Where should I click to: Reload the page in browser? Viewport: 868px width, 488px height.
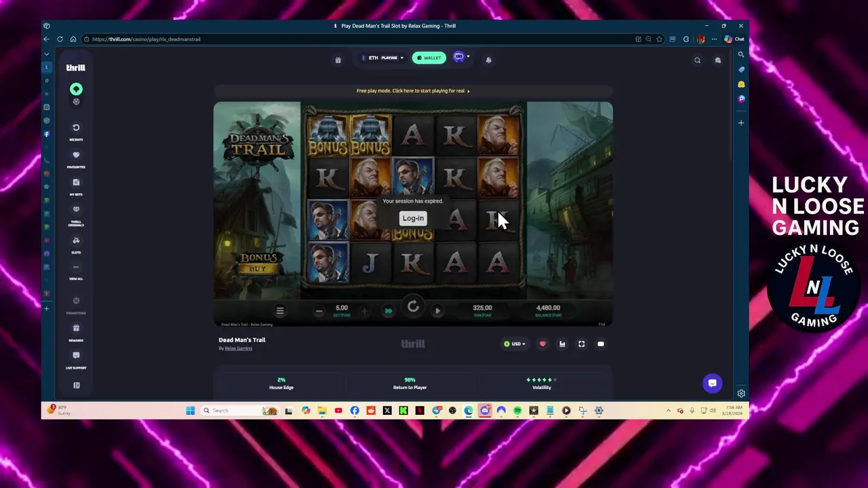pos(60,39)
